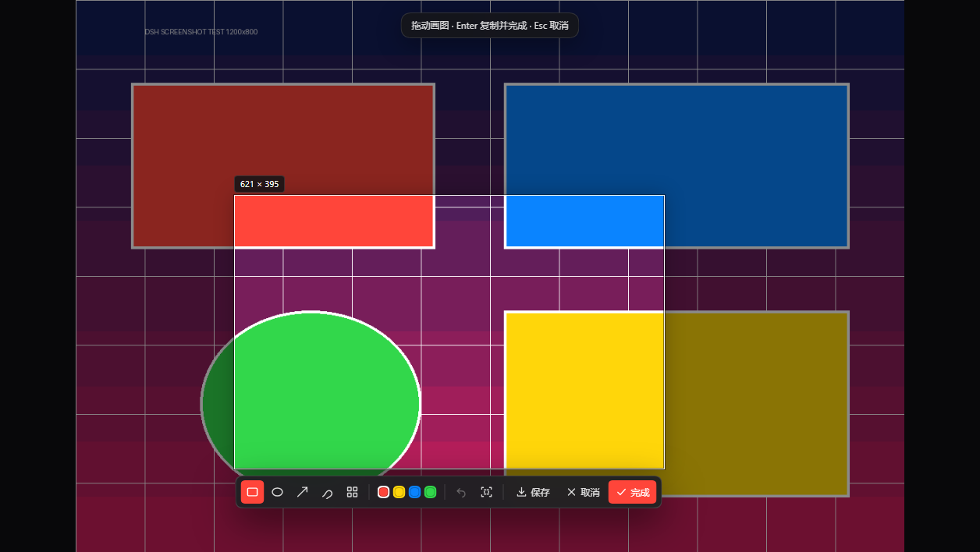980x552 pixels.
Task: Click the scan/OCR frame icon
Action: point(486,492)
